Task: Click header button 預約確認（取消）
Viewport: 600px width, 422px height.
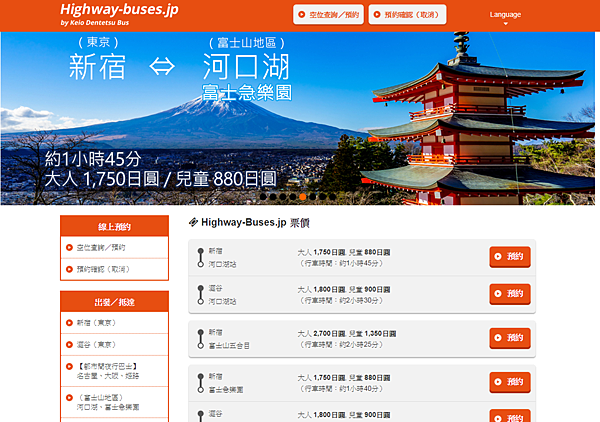Action: (407, 15)
